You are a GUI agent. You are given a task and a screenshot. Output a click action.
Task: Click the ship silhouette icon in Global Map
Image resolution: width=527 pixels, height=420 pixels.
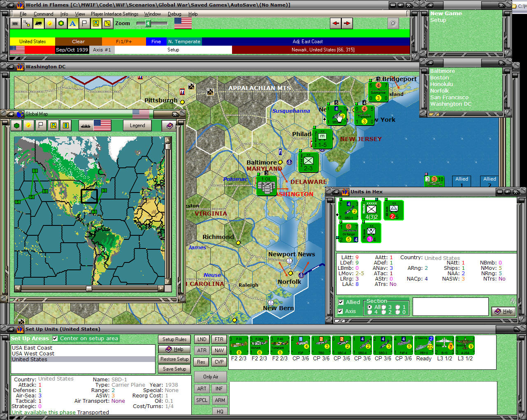(x=86, y=125)
